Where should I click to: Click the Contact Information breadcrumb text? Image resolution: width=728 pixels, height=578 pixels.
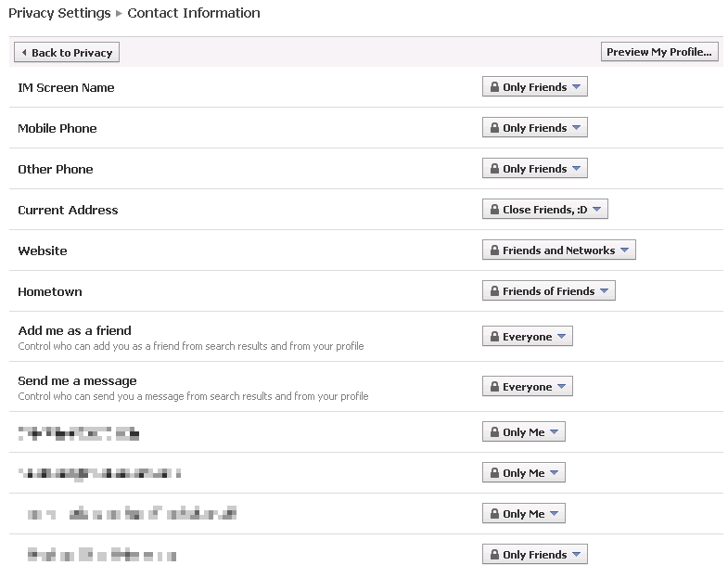[194, 13]
